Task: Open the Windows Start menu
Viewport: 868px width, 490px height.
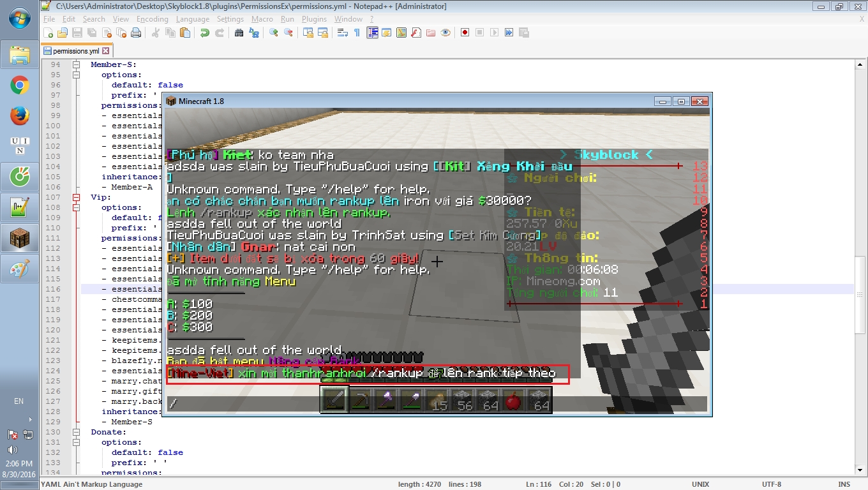Action: [x=20, y=18]
